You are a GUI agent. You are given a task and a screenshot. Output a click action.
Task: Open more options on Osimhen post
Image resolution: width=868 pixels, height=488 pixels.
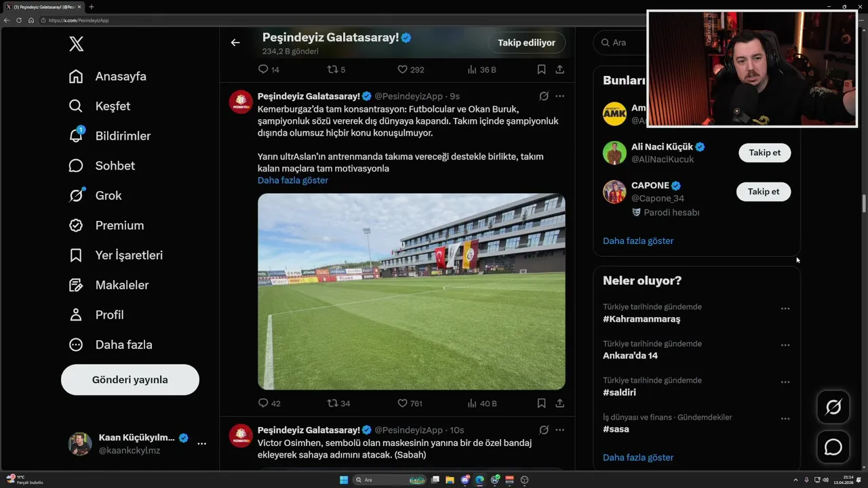(x=559, y=430)
